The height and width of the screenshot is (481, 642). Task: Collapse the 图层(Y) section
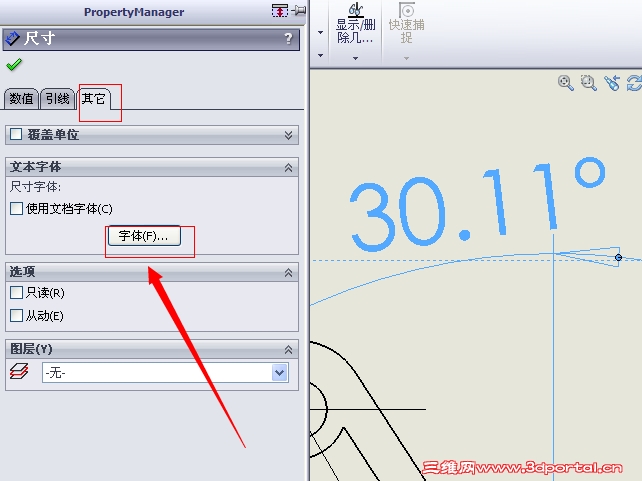288,350
